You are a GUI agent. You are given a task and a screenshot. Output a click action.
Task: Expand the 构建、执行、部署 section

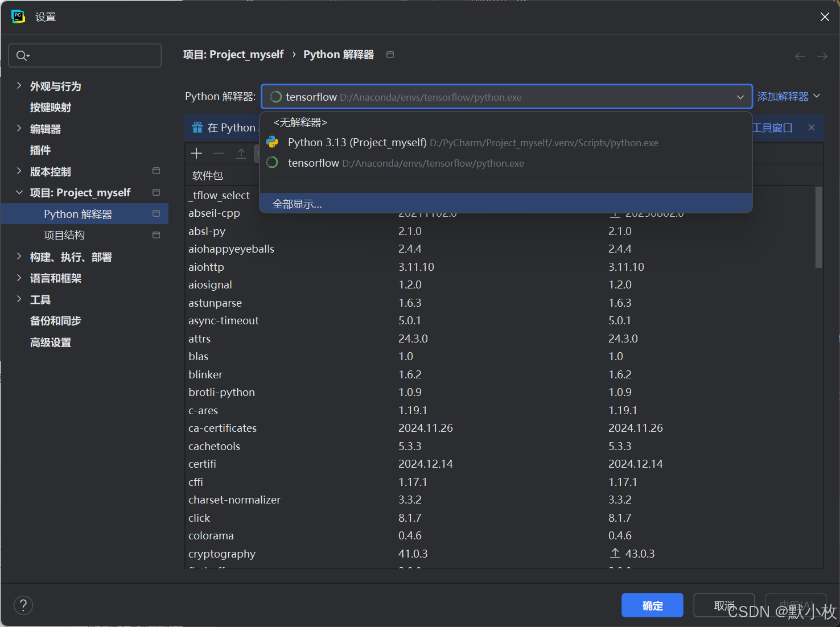click(19, 256)
